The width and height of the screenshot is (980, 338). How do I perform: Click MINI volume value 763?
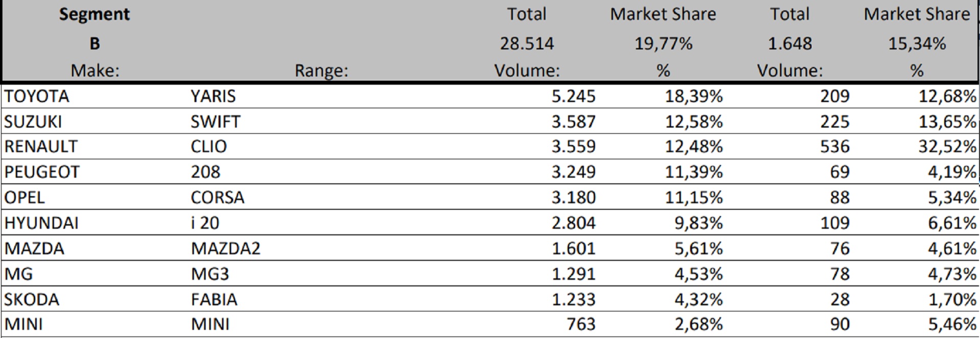581,324
